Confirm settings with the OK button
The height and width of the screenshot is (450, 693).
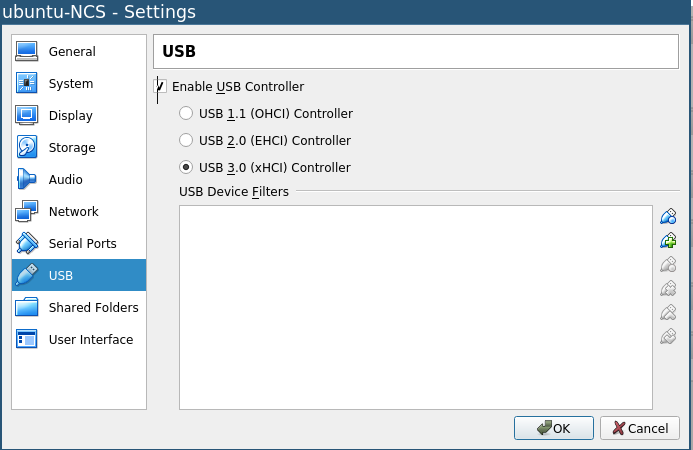tap(553, 428)
